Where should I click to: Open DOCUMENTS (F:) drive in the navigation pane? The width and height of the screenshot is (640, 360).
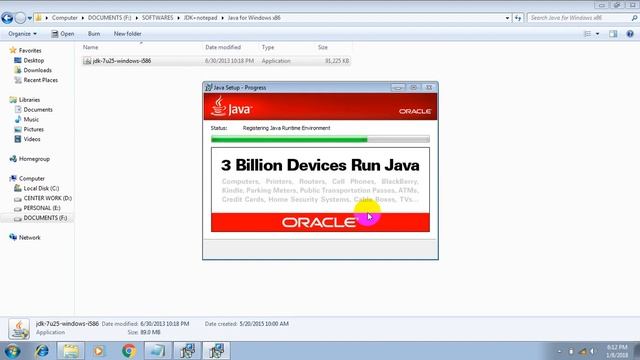coord(45,218)
